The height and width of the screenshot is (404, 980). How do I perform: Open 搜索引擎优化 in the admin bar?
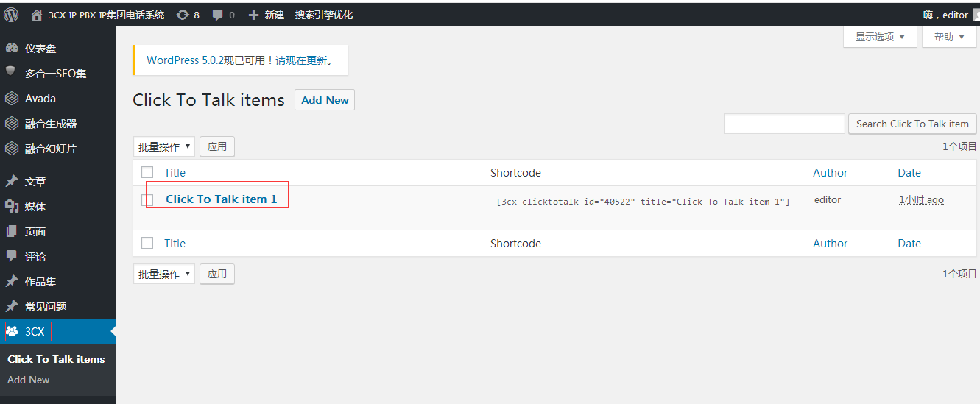click(x=324, y=15)
